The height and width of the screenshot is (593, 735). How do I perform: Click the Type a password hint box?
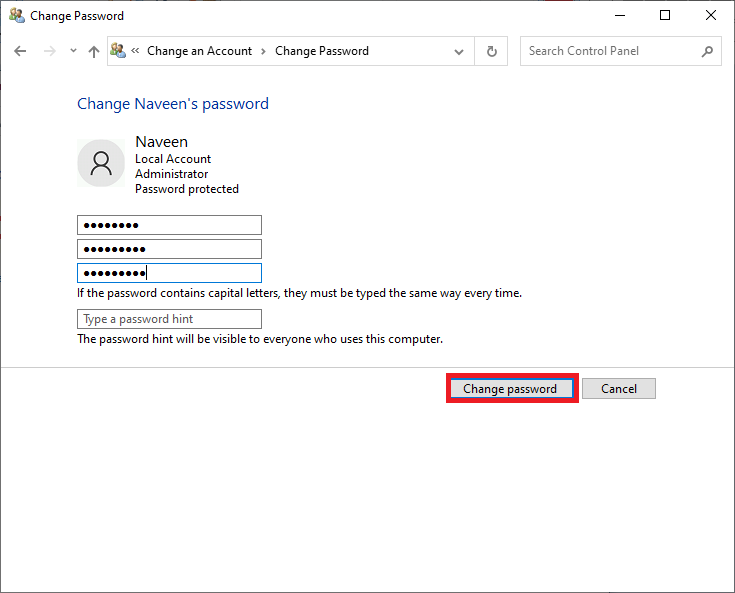[x=169, y=319]
